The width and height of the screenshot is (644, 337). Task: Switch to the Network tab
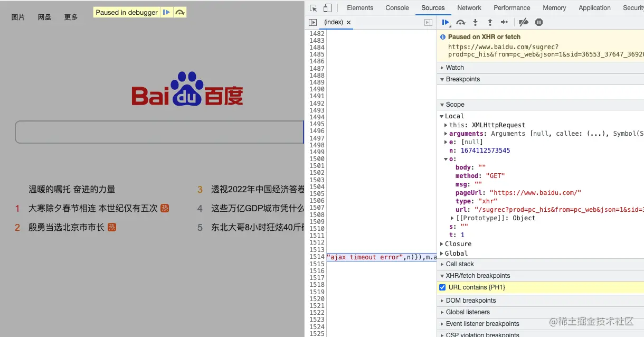(x=469, y=8)
